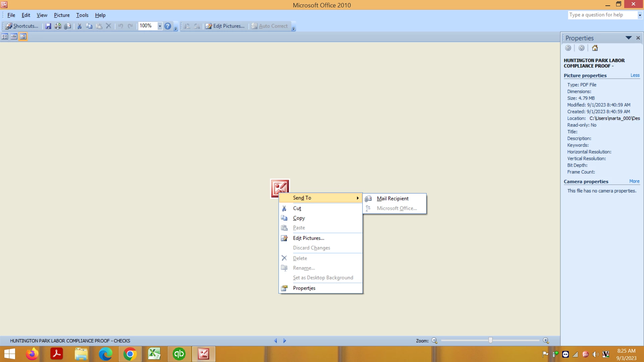Click the Home icon in Properties pane
Viewport: 644px width, 362px height.
(x=595, y=48)
